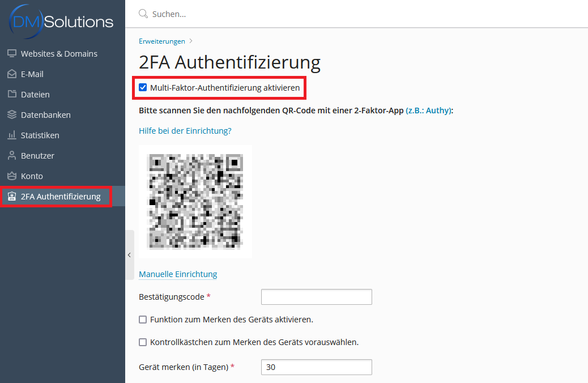Click the Websites & Domains monitor icon
This screenshot has width=588, height=383.
click(x=12, y=54)
